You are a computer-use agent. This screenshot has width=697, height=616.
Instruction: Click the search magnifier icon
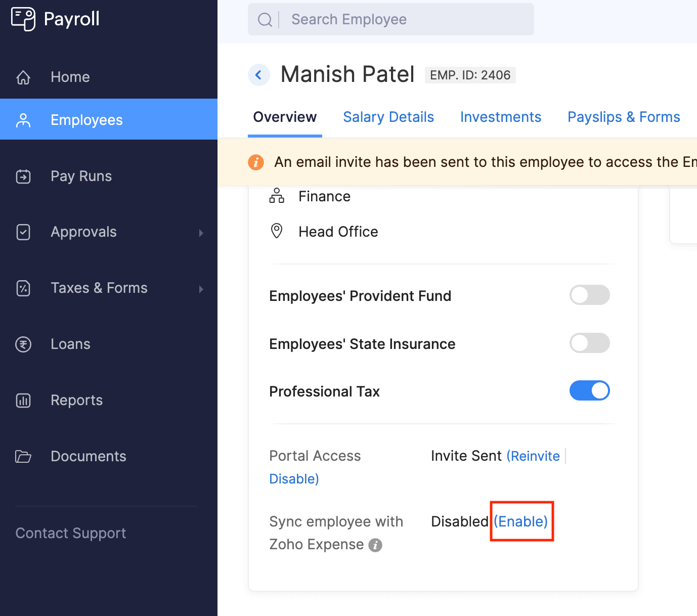265,19
